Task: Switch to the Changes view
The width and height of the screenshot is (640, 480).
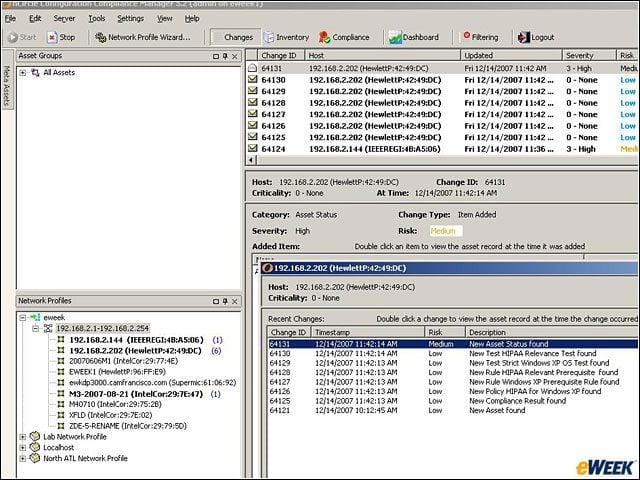Action: (x=236, y=37)
